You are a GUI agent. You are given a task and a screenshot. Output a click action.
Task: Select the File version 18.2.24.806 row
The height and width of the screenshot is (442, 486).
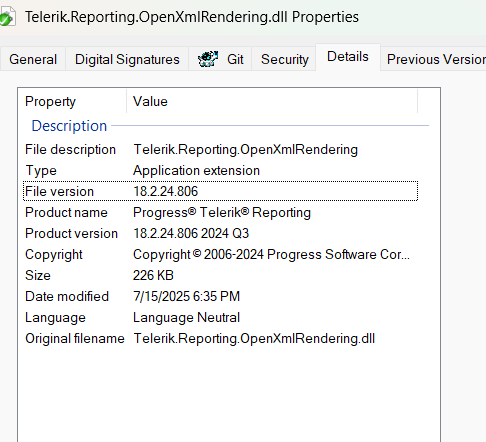click(220, 191)
